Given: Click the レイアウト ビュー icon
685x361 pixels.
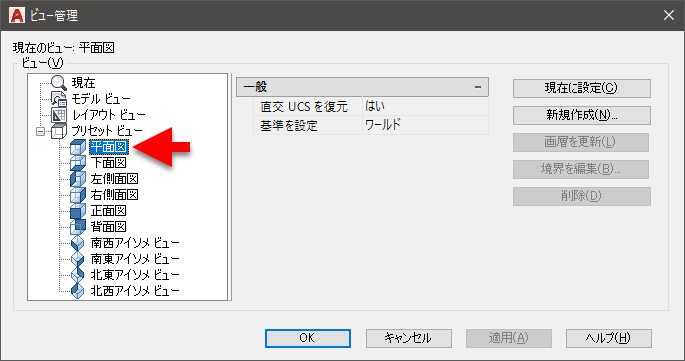Looking at the screenshot, I should coord(59,115).
